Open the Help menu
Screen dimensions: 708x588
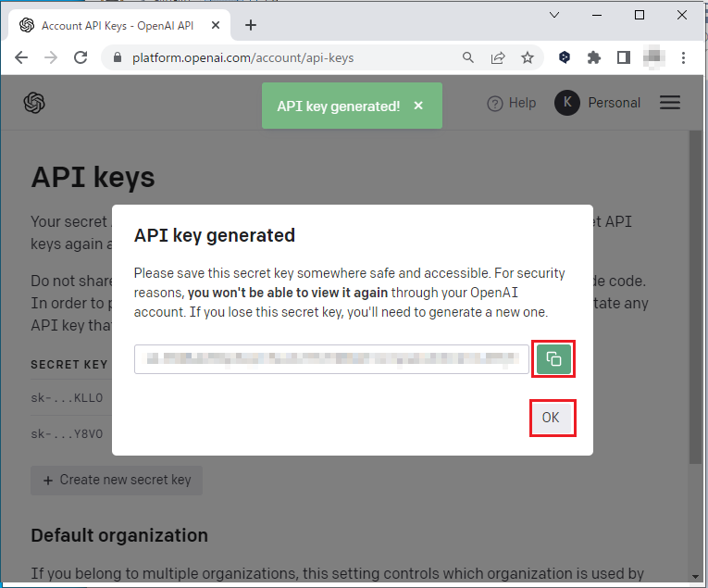coord(512,103)
